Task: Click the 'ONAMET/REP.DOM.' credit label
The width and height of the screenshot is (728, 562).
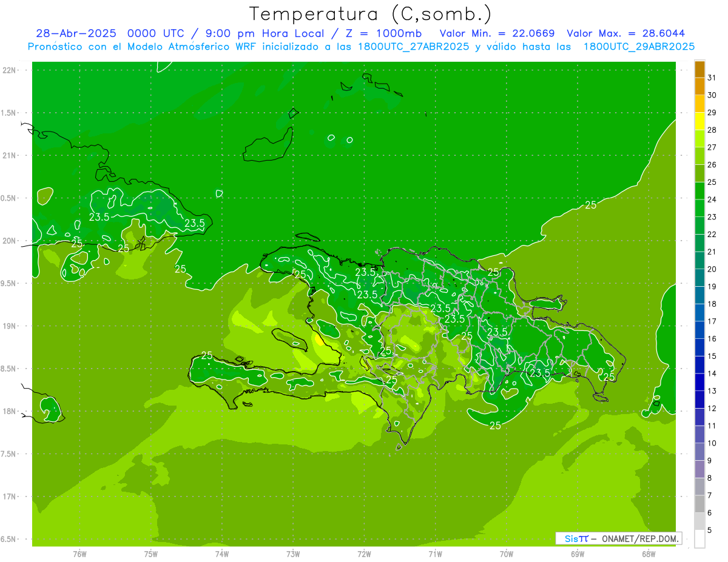Action: pos(639,538)
